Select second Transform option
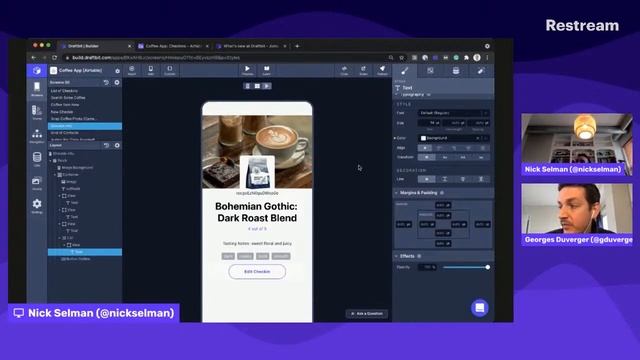This screenshot has width=640, height=360. (445, 157)
